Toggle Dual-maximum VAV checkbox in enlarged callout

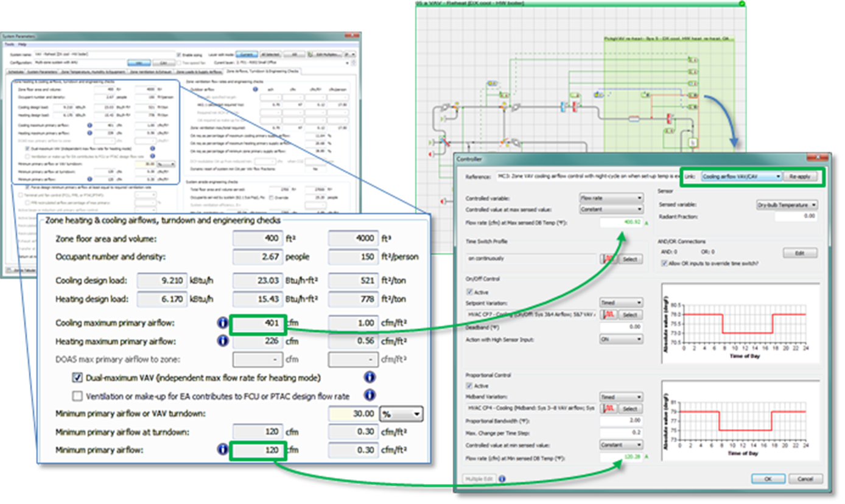coord(77,377)
